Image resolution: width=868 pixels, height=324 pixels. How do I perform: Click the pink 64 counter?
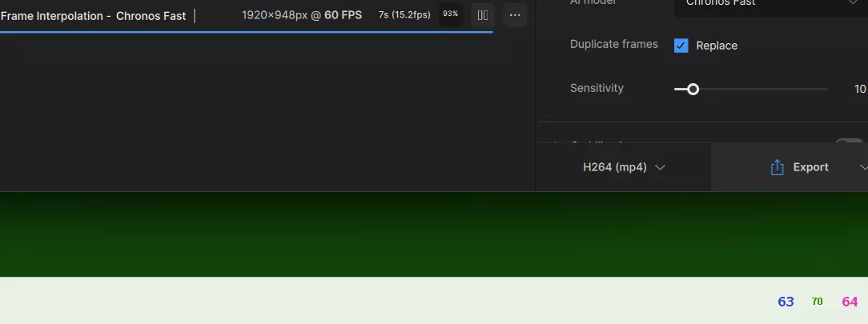pos(850,302)
